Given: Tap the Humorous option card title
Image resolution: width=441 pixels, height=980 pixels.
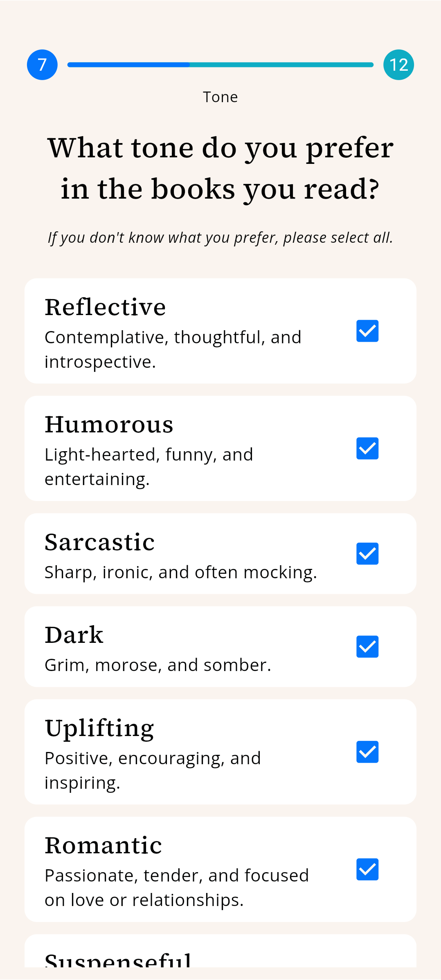Looking at the screenshot, I should click(109, 425).
